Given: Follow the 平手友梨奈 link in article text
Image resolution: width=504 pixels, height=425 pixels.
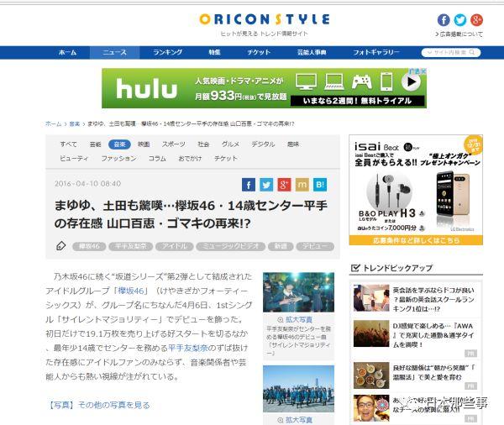Looking at the screenshot, I should click(x=188, y=348).
